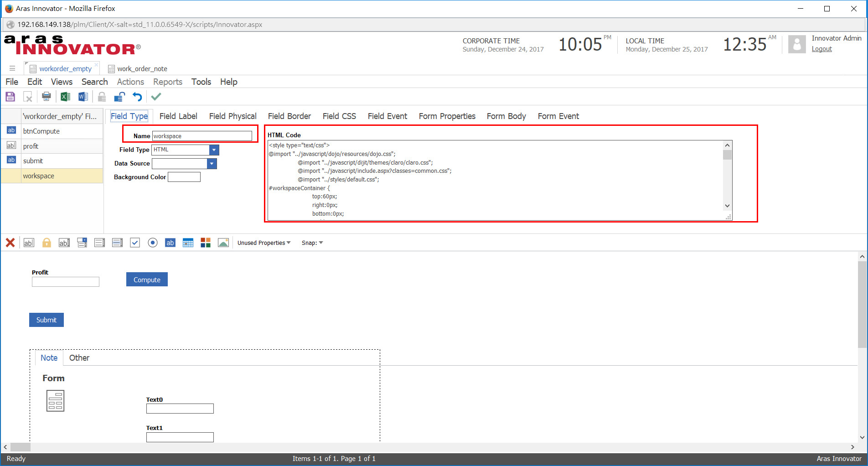868x466 pixels.
Task: Click inside the HTML Code textarea
Action: click(x=495, y=180)
